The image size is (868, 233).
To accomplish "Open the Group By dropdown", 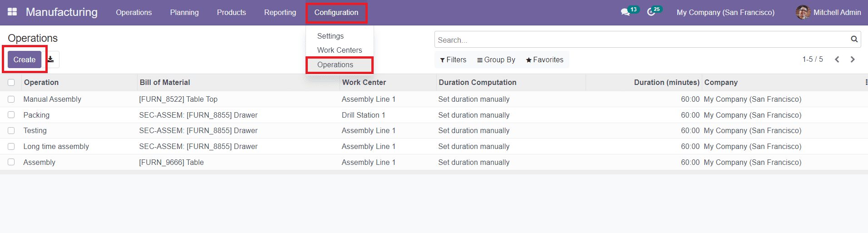I will [x=496, y=60].
